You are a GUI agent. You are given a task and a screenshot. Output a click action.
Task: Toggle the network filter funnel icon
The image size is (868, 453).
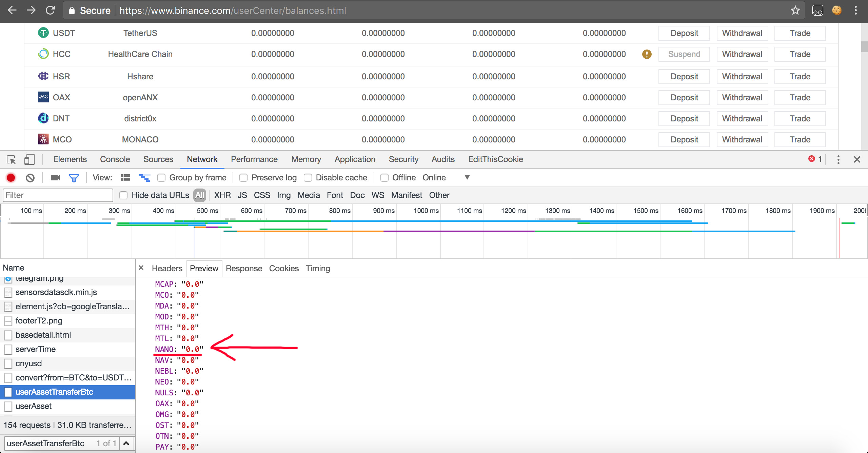(74, 178)
